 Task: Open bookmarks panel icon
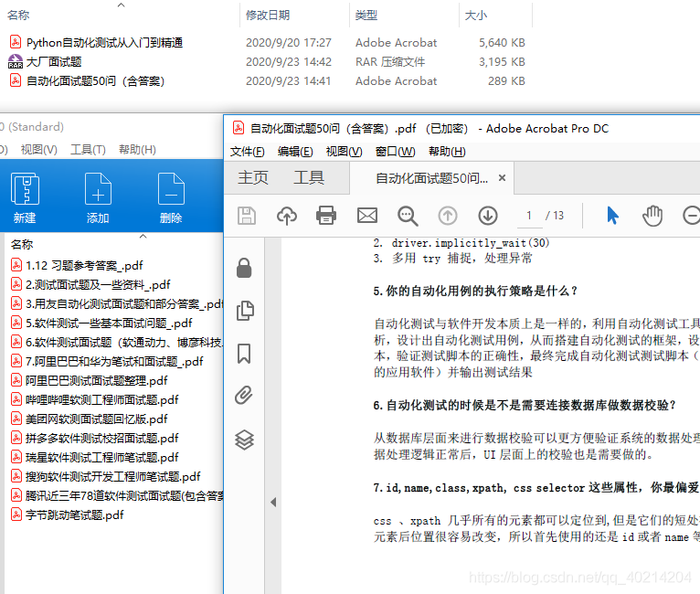[x=244, y=354]
